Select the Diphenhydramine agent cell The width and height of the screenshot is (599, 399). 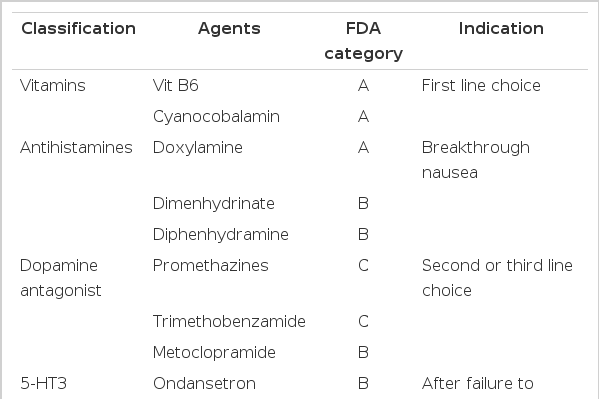point(220,235)
